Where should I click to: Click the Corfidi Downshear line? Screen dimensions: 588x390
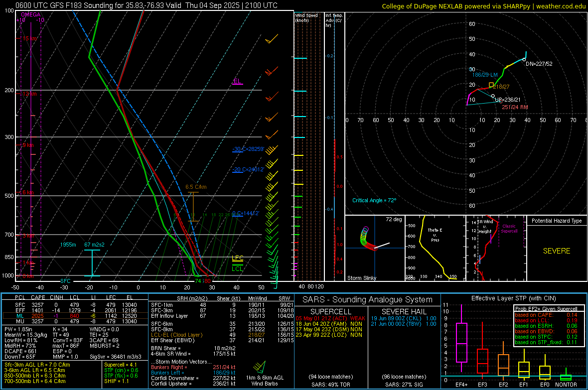[x=193, y=379]
